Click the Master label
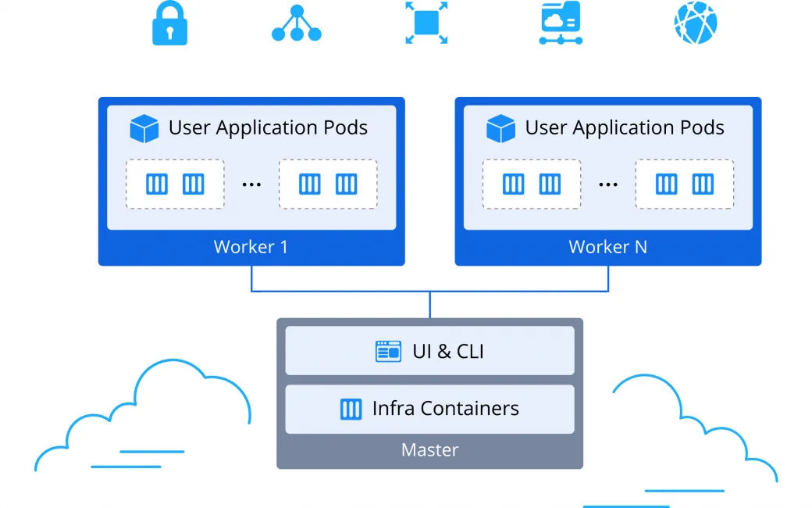The height and width of the screenshot is (508, 812). pos(429,450)
